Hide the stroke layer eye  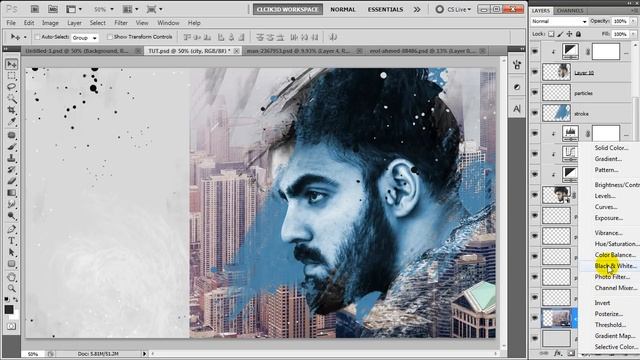coord(535,113)
